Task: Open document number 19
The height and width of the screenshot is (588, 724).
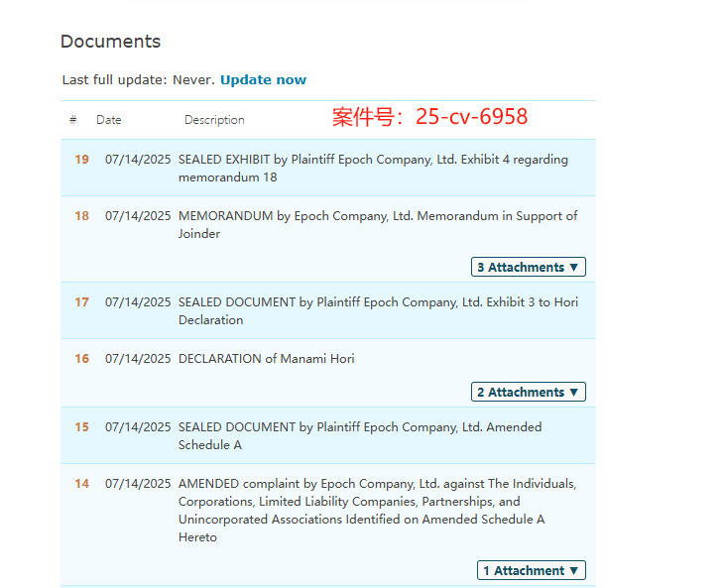Action: [81, 160]
